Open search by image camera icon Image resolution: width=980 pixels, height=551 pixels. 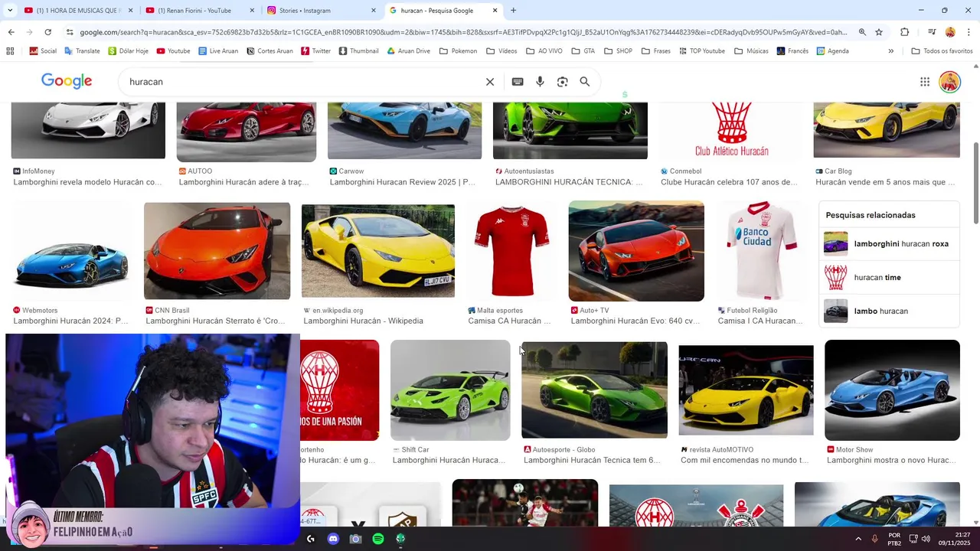[x=562, y=82]
